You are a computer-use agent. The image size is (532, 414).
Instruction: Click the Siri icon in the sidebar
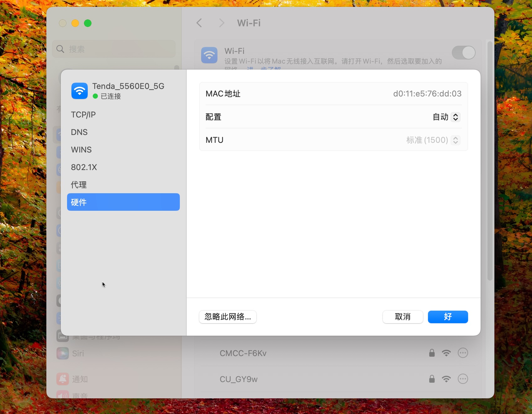coord(63,353)
